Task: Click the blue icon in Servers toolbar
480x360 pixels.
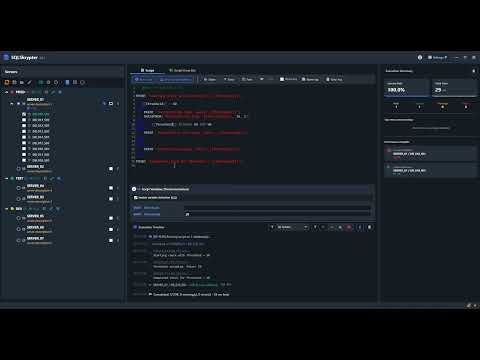Action: (x=67, y=82)
